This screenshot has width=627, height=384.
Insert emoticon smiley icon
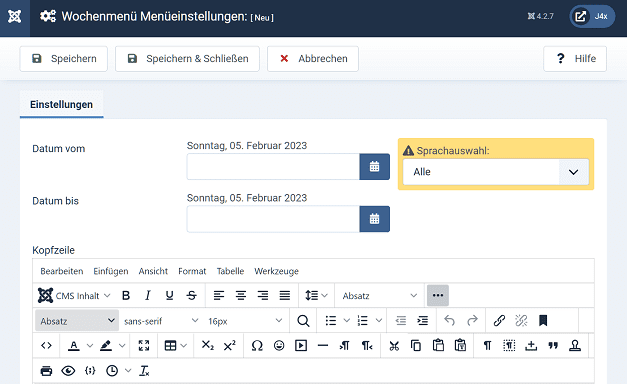pos(279,346)
